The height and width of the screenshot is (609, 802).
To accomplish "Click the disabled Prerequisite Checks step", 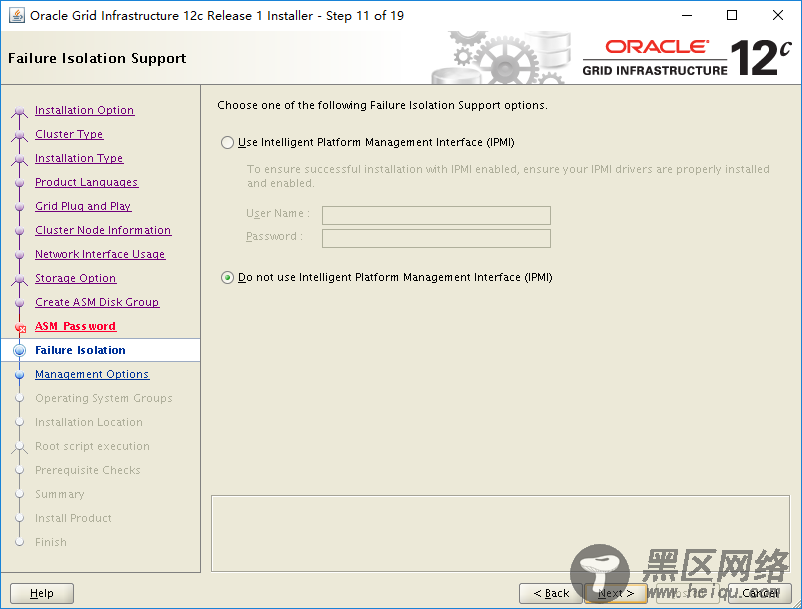I will (87, 470).
